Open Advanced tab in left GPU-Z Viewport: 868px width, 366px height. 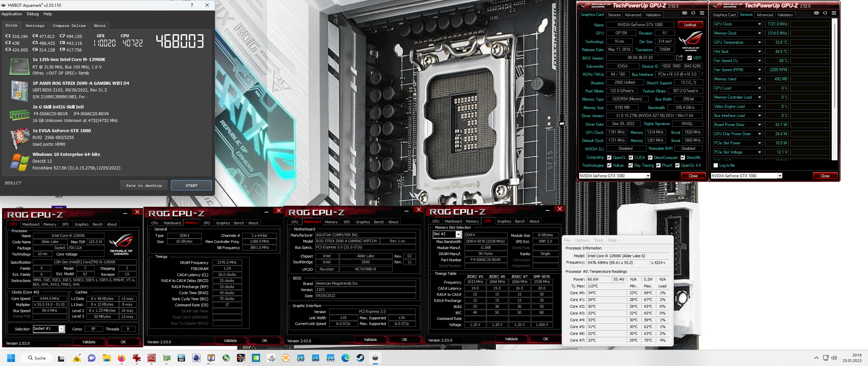point(633,15)
